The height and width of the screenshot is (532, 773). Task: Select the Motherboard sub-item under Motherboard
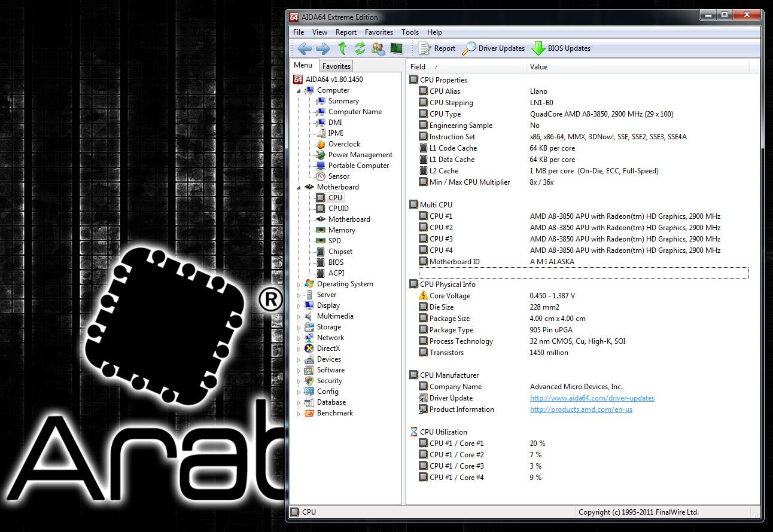(349, 219)
